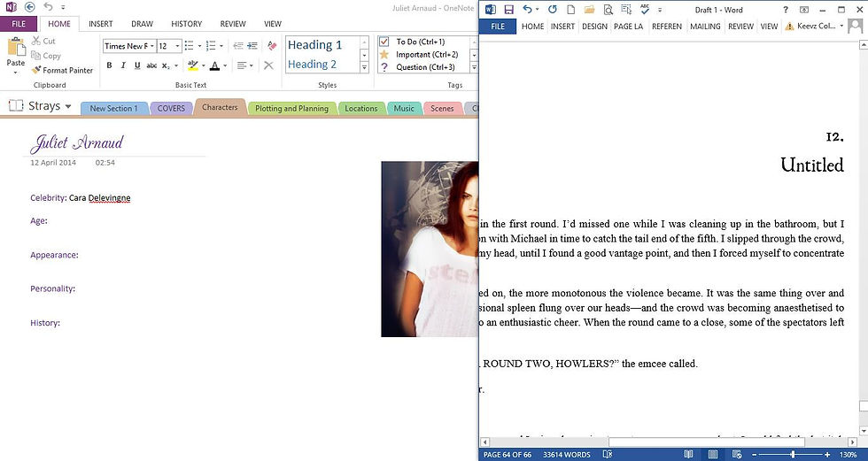Image resolution: width=868 pixels, height=461 pixels.
Task: Click the Paste icon in OneNote
Action: pyautogui.click(x=16, y=48)
